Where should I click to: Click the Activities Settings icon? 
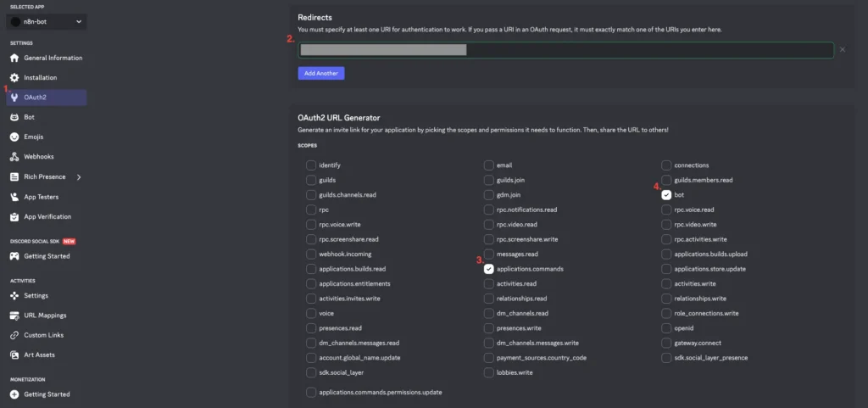point(14,296)
